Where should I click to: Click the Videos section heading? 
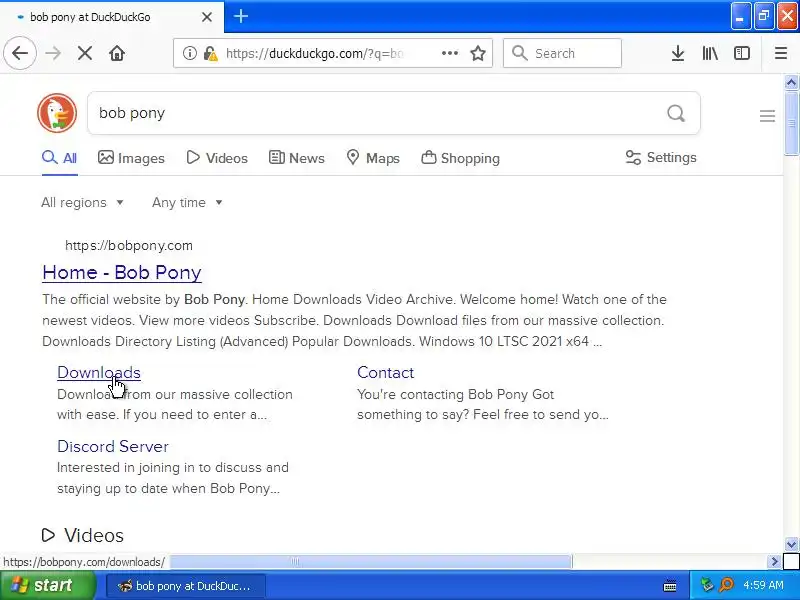94,535
